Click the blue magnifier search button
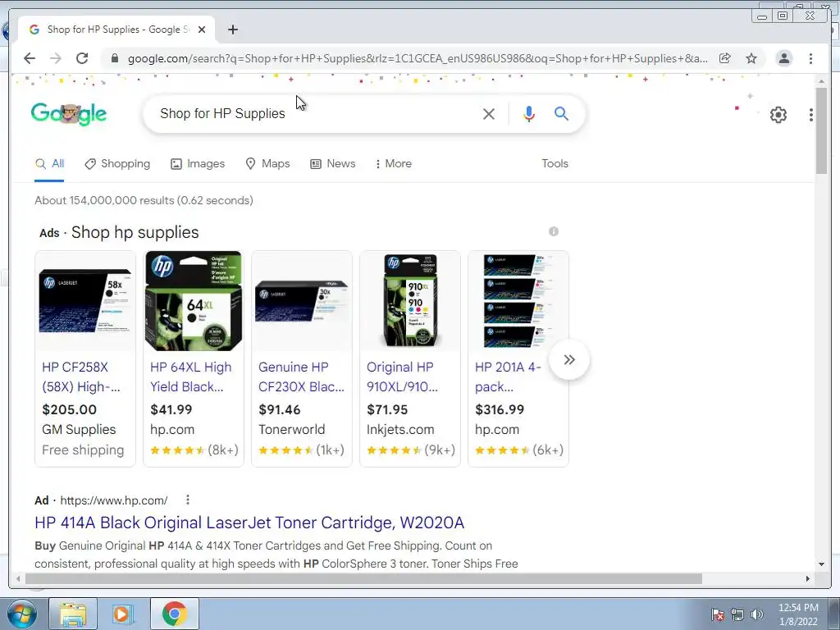The height and width of the screenshot is (630, 840). click(x=561, y=113)
